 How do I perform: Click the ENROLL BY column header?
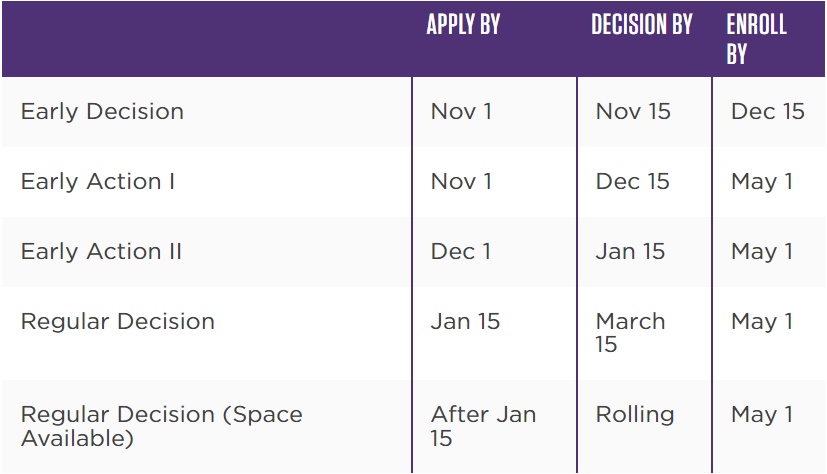[756, 39]
